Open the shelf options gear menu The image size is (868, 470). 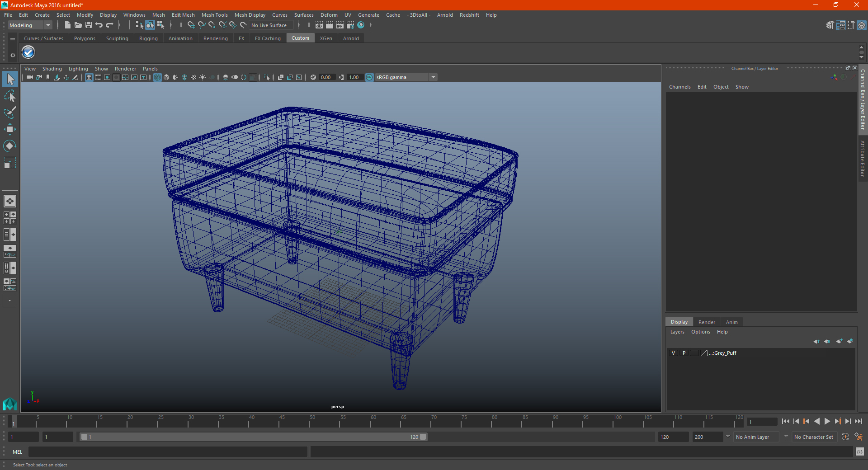[13, 55]
